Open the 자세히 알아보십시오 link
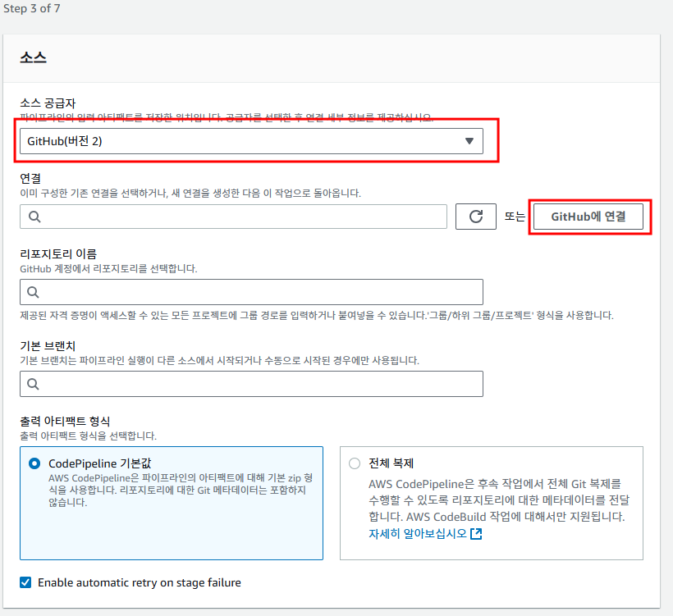Screen dimensions: 673x616 click(x=417, y=534)
